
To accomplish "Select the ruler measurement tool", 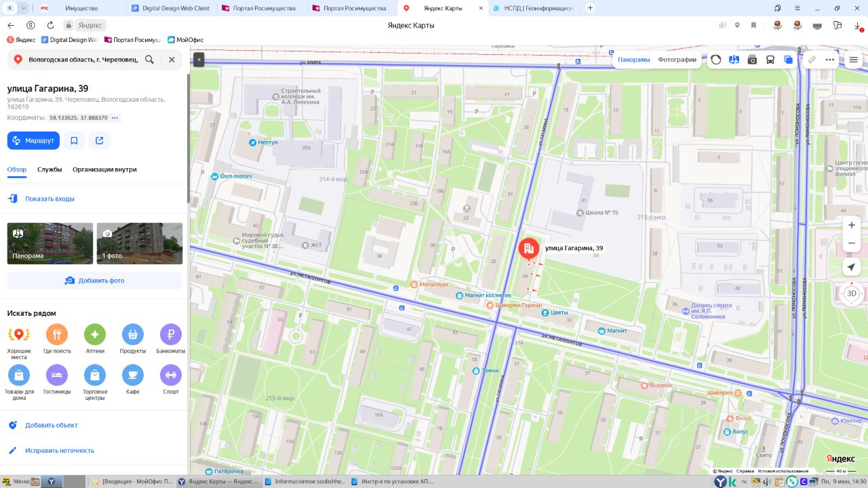I will tap(812, 60).
